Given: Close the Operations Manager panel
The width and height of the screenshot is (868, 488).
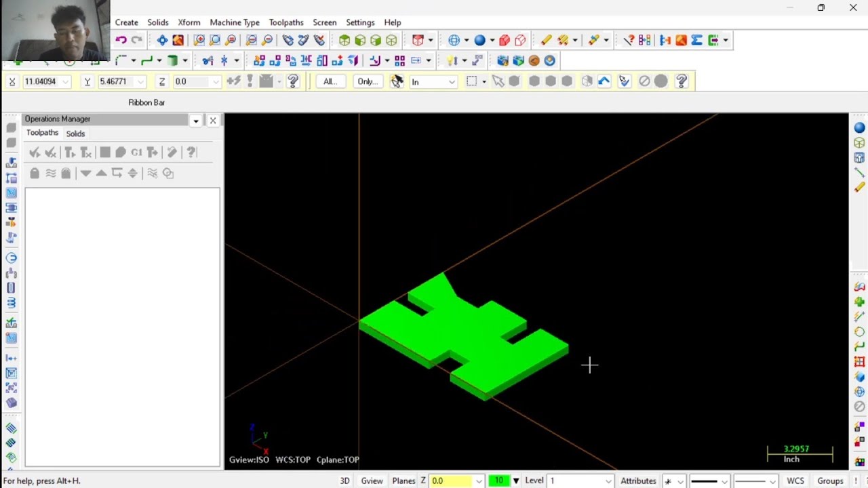Looking at the screenshot, I should pos(213,121).
